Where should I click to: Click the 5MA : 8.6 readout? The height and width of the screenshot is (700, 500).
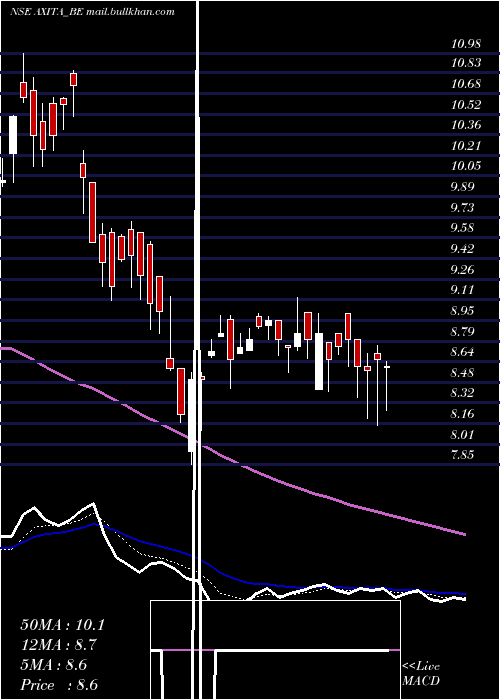[54, 665]
